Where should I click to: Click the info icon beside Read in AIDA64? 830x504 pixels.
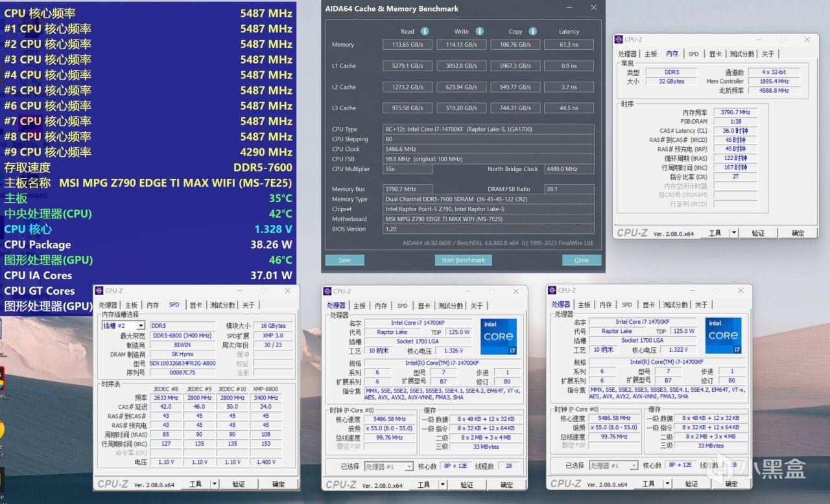[x=425, y=31]
